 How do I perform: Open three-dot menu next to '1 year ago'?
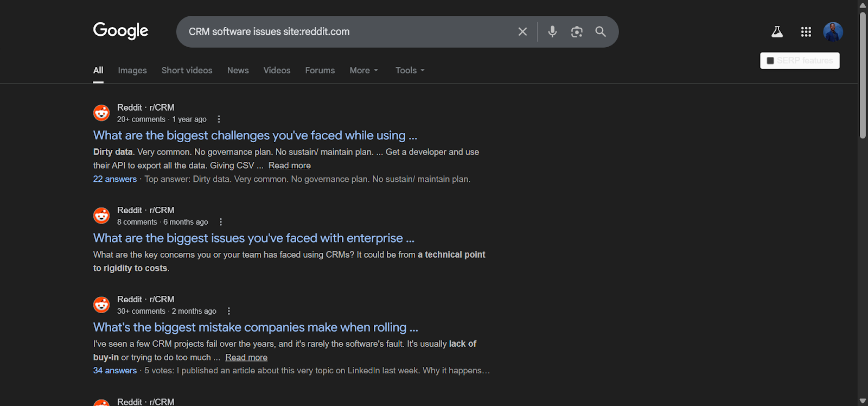pos(219,119)
